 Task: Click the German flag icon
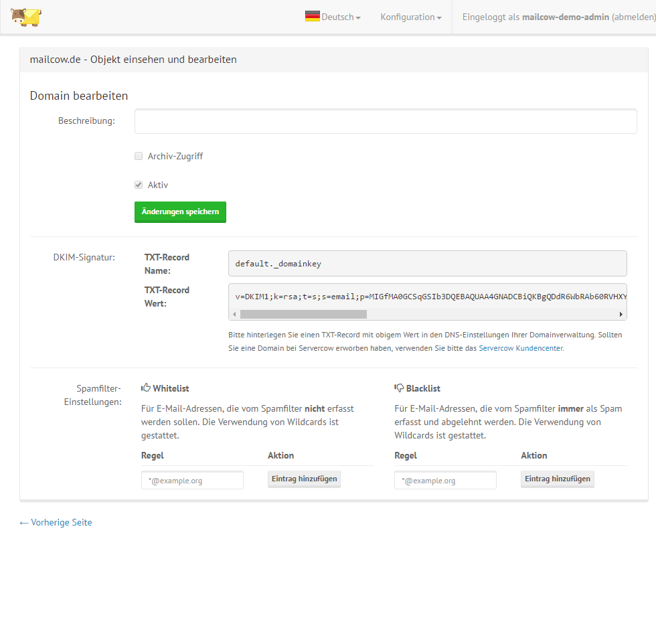(x=312, y=17)
